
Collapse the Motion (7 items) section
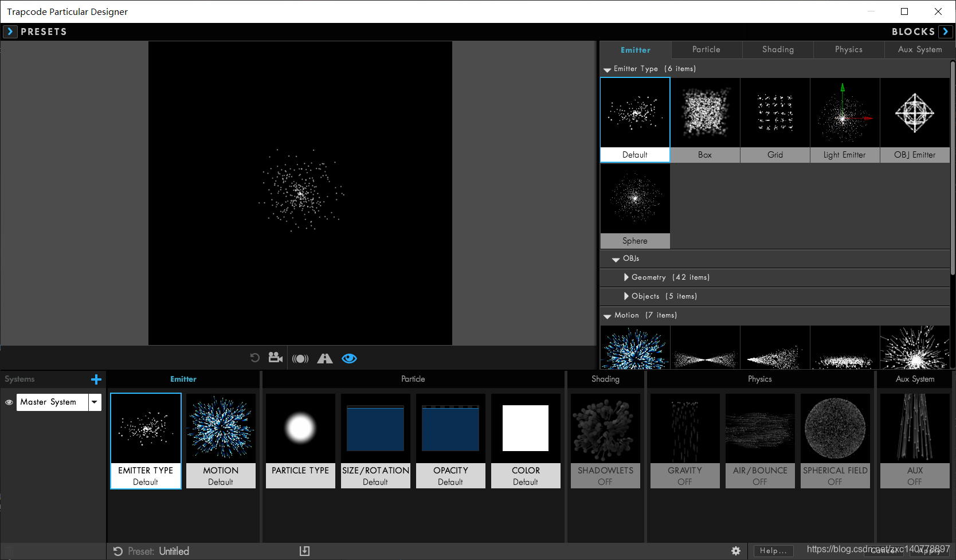tap(607, 316)
